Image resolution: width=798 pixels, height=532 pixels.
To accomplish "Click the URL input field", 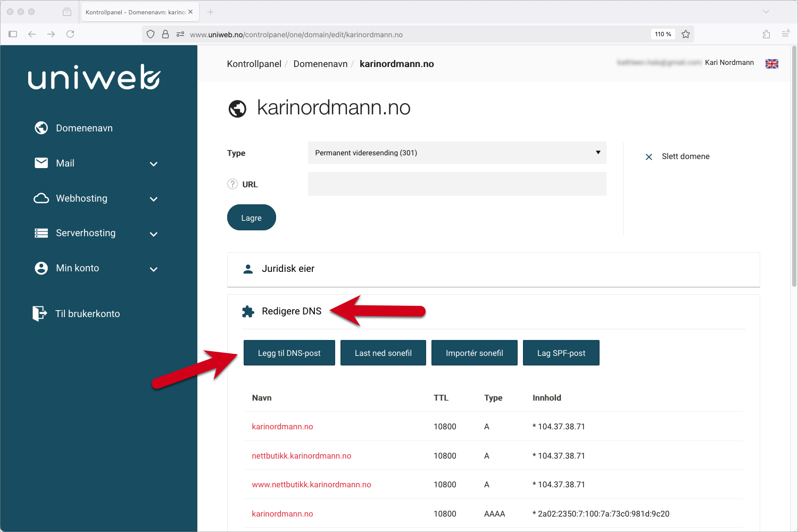I will [457, 184].
